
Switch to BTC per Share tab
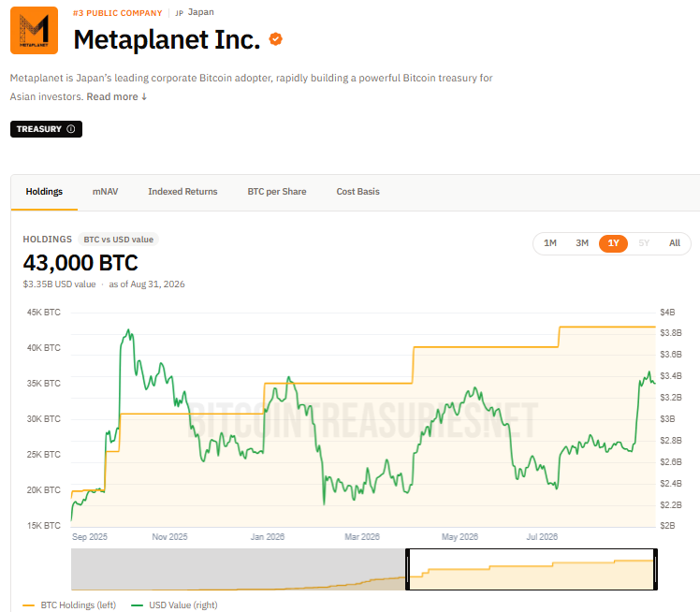[x=277, y=192]
